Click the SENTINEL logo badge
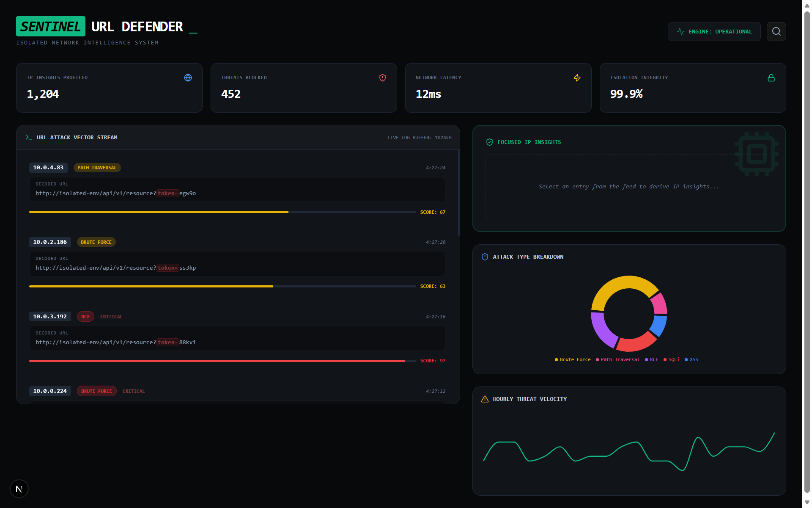Screen dimensions: 812x508 pyautogui.click(x=51, y=26)
